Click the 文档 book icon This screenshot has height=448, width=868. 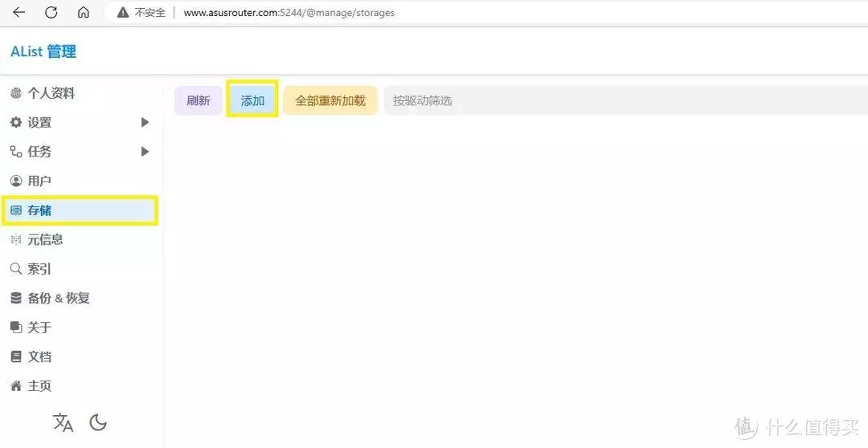point(16,356)
